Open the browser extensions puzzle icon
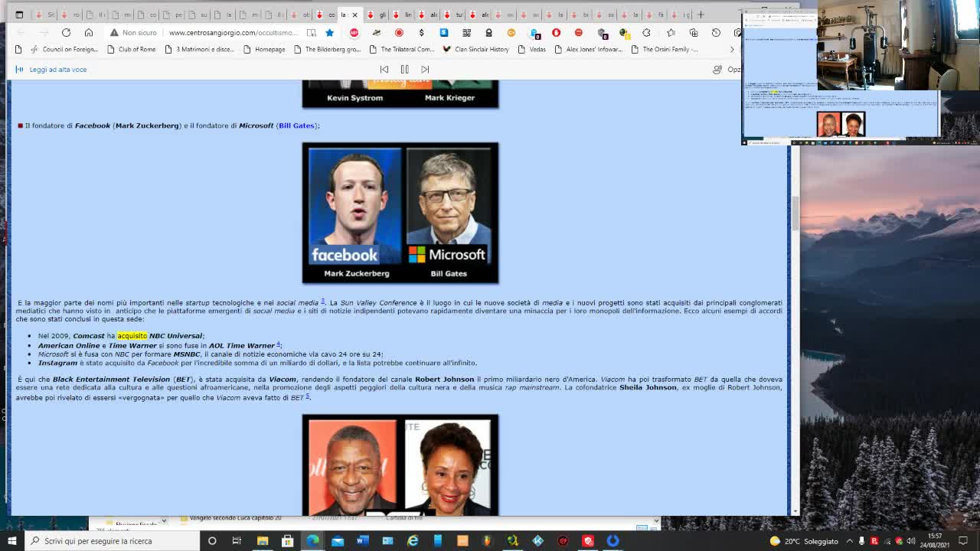The height and width of the screenshot is (551, 980). [x=646, y=33]
